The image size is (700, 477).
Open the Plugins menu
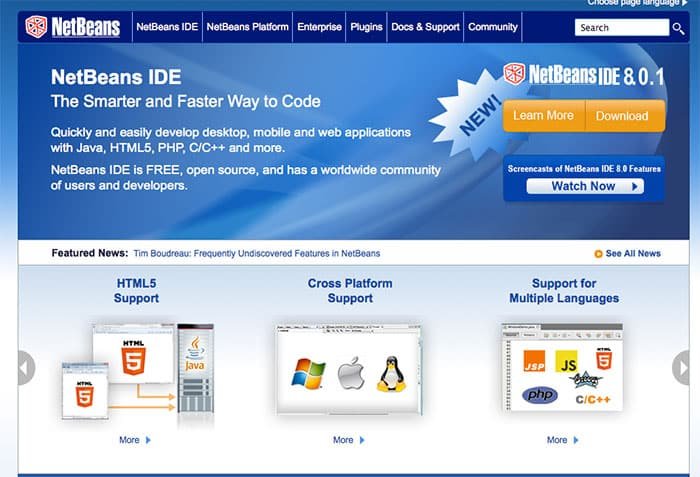coord(366,27)
